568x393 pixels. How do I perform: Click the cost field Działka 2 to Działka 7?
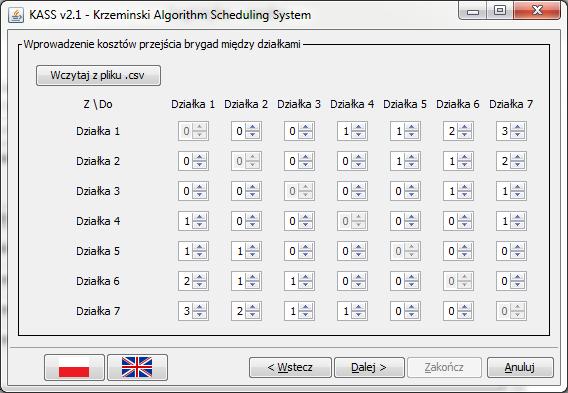click(504, 161)
